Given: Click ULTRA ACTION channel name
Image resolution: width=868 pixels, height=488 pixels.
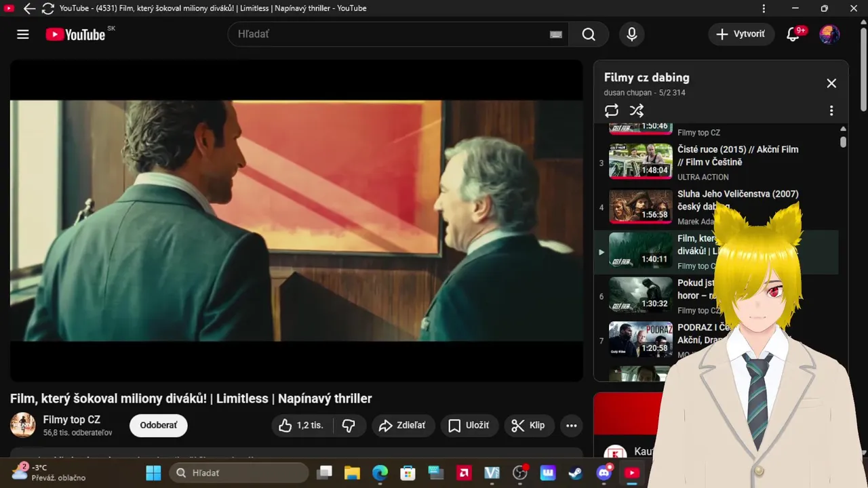Looking at the screenshot, I should click(703, 177).
